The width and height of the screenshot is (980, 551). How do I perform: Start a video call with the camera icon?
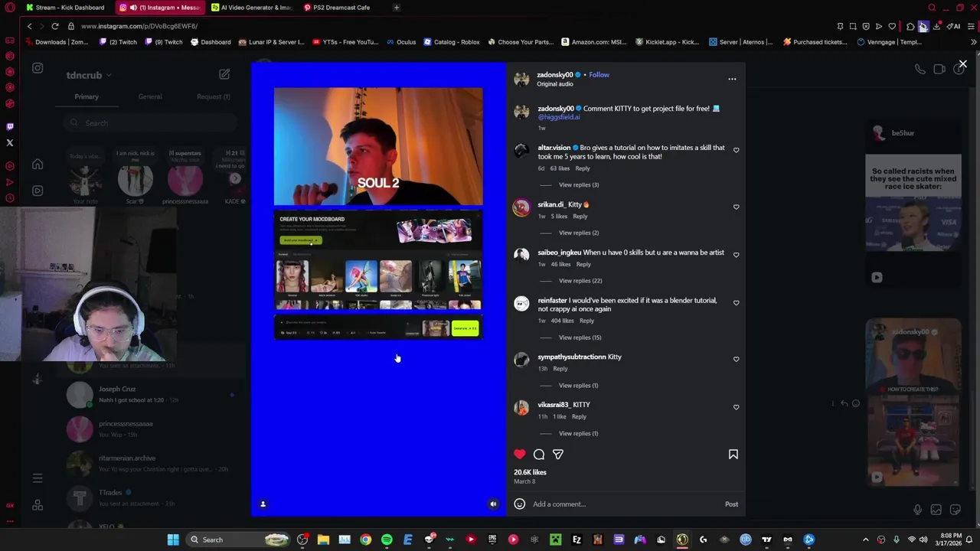939,69
